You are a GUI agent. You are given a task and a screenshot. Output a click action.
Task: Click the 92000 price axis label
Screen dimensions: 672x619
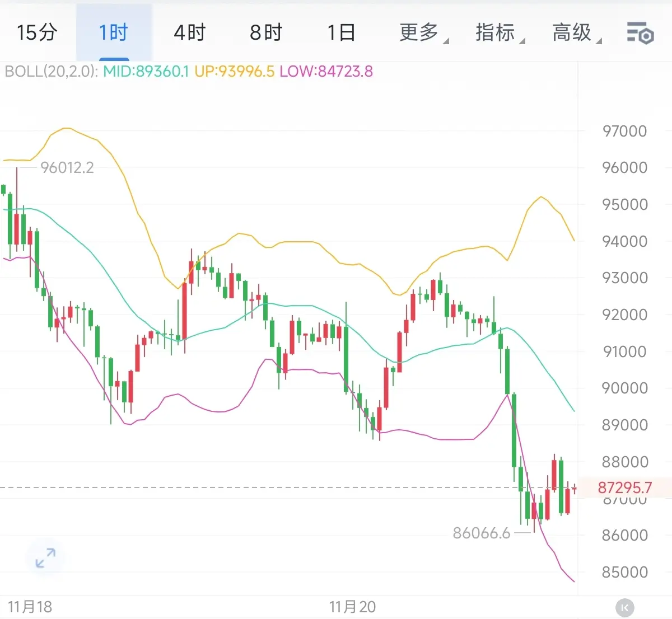tap(625, 315)
